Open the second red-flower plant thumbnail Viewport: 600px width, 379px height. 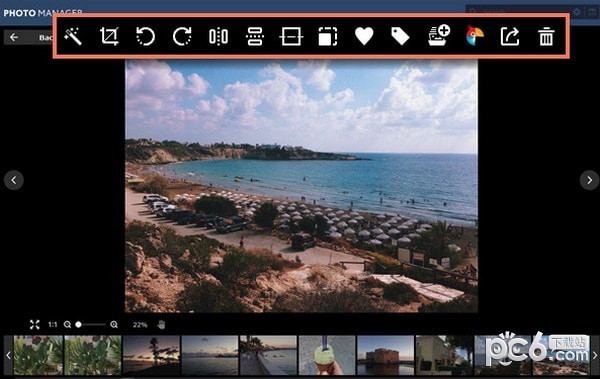click(93, 355)
